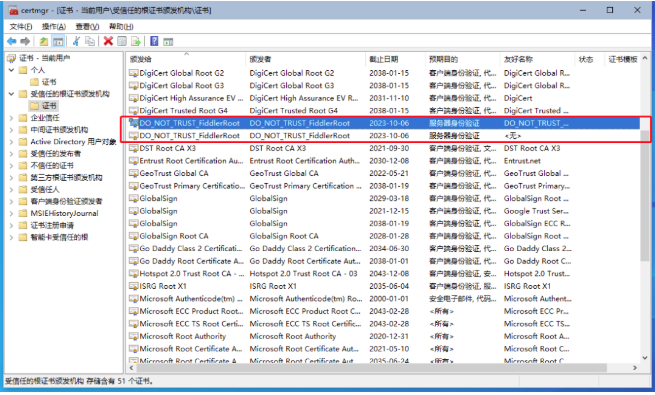Expand the 中间证书颁发机构 tree node
Image resolution: width=655 pixels, height=395 pixels.
[12, 130]
